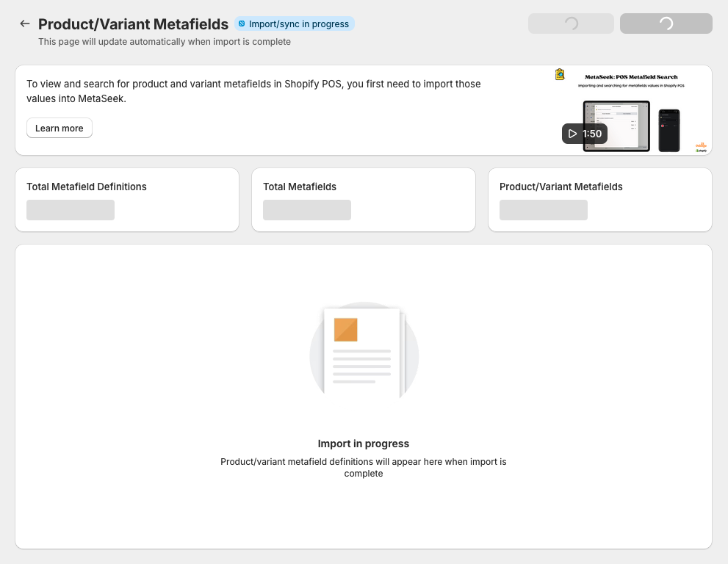Click the Import/sync in progress badge
The width and height of the screenshot is (728, 564).
pyautogui.click(x=295, y=24)
